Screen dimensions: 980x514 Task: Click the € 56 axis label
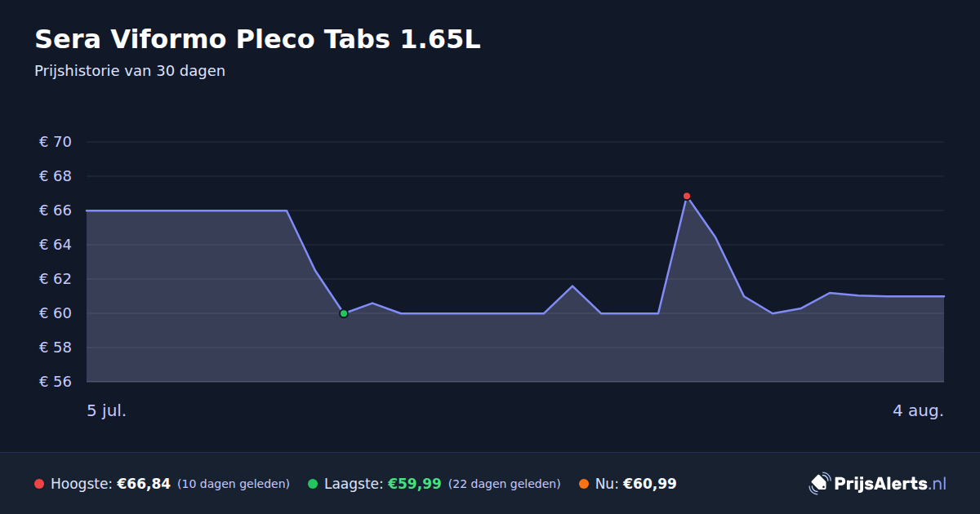[x=56, y=382]
